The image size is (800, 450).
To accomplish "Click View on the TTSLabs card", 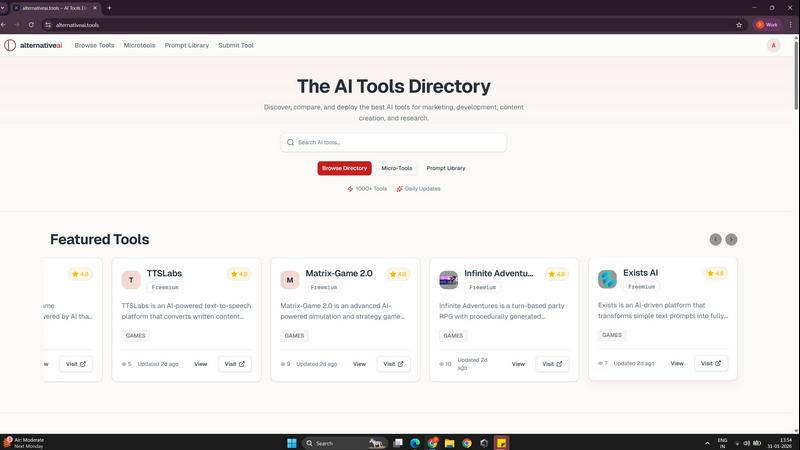I will (x=201, y=364).
